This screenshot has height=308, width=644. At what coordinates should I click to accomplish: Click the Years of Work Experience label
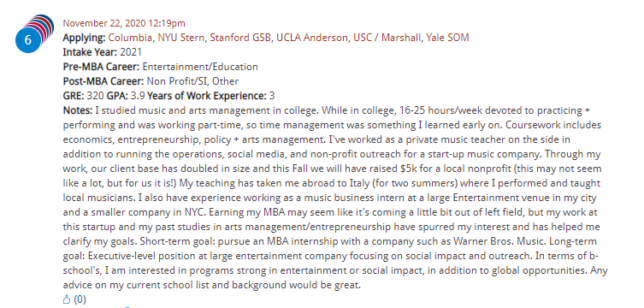[x=207, y=96]
